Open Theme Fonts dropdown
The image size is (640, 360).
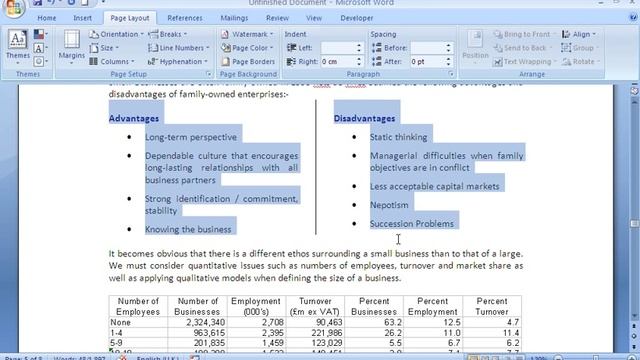pos(40,48)
